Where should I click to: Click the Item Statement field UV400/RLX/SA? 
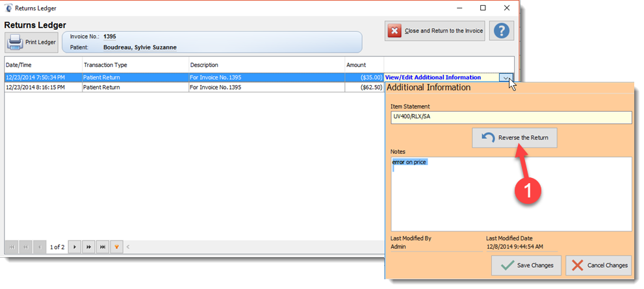(x=511, y=117)
